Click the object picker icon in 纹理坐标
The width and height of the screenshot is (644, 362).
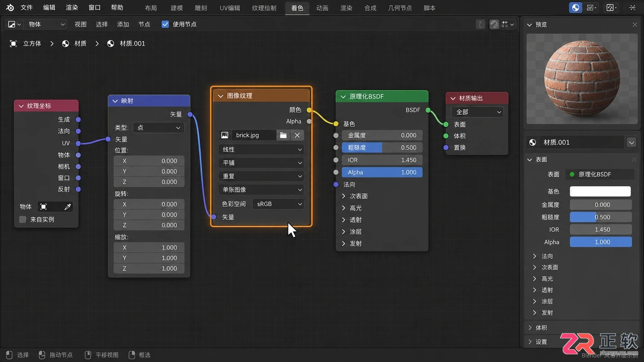[x=43, y=206]
